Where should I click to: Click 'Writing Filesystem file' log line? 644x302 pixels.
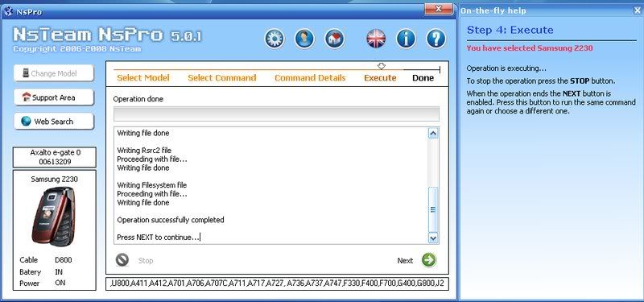coord(152,185)
